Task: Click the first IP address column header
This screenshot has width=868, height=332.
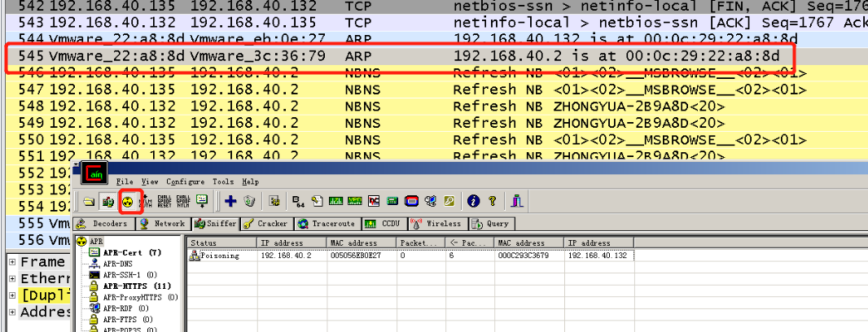Action: (292, 243)
